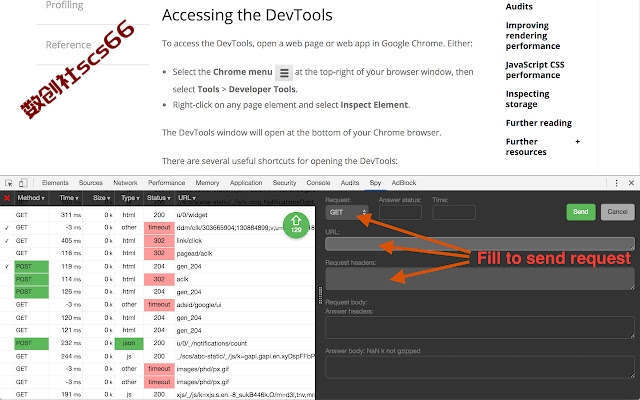Click the timeout status of ddm/clk row

(x=159, y=228)
